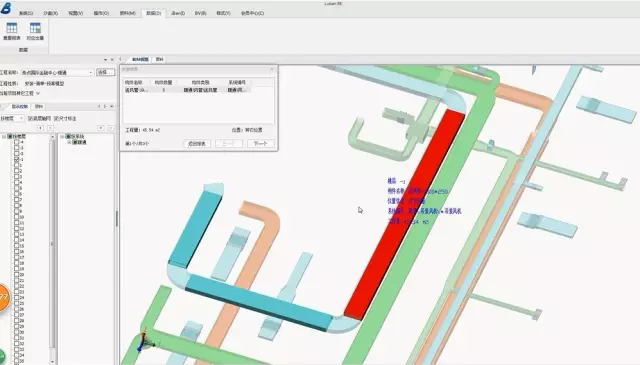640x365 pixels.
Task: Collapse the by-floor tree root node
Action: click(x=4, y=136)
